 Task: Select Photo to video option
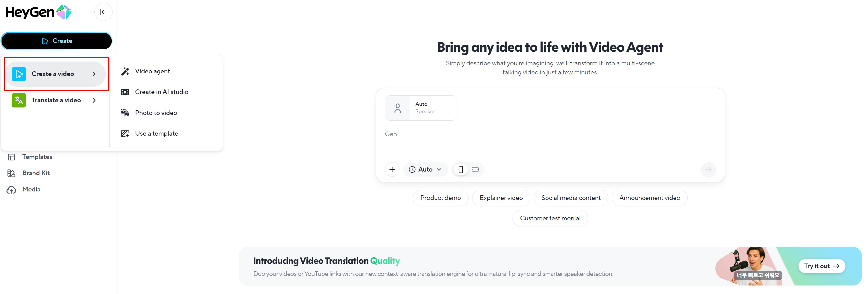pyautogui.click(x=166, y=113)
